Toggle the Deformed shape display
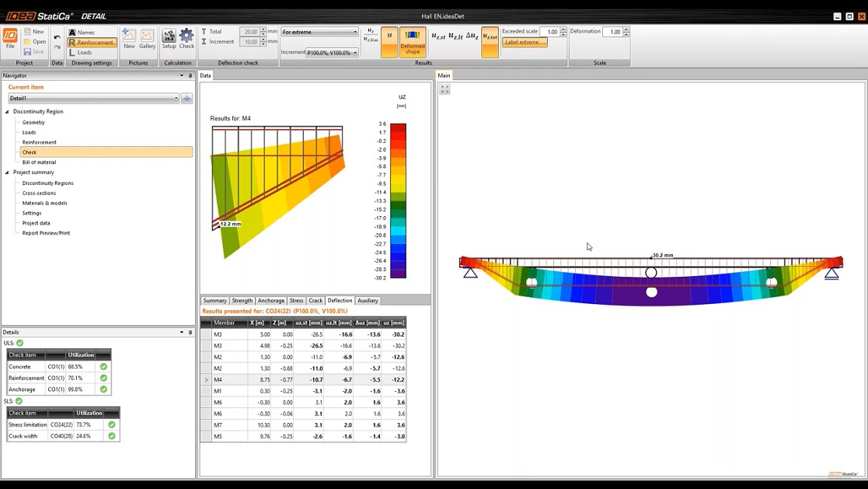 pyautogui.click(x=413, y=41)
